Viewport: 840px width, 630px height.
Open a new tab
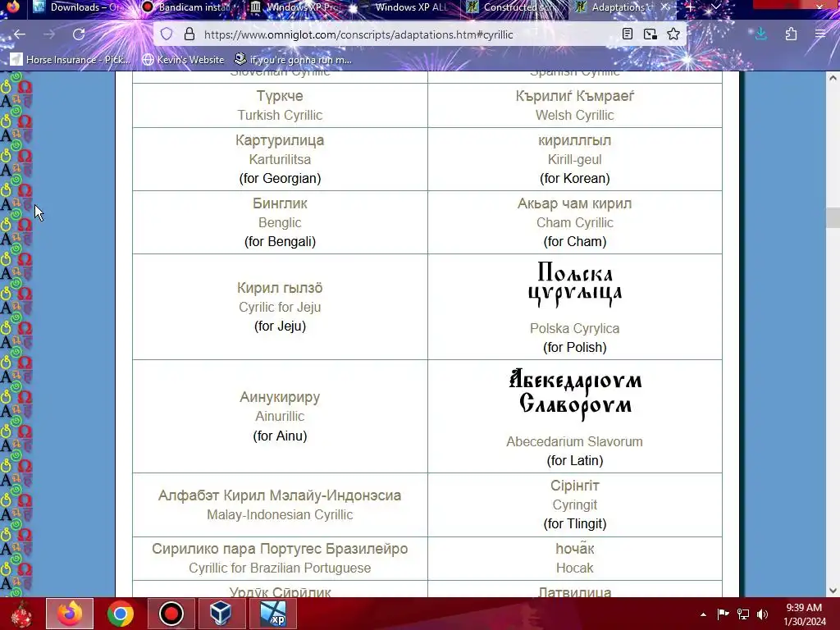[691, 7]
